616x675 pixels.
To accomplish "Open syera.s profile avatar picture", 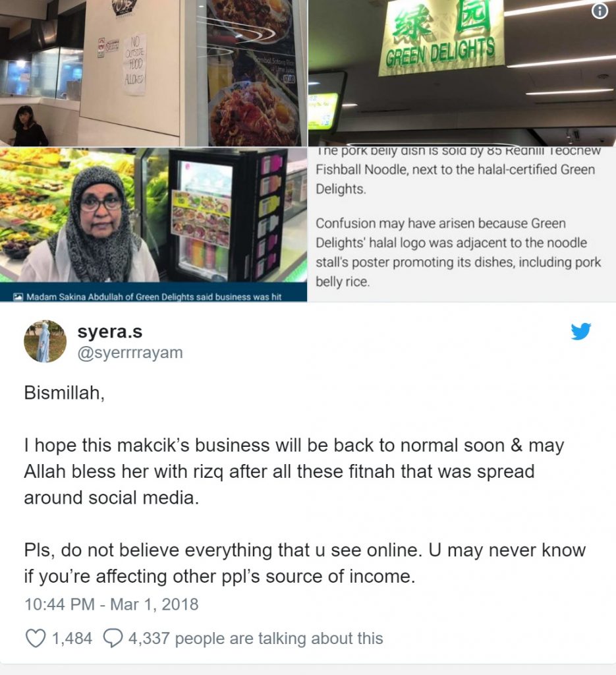I will [x=45, y=341].
